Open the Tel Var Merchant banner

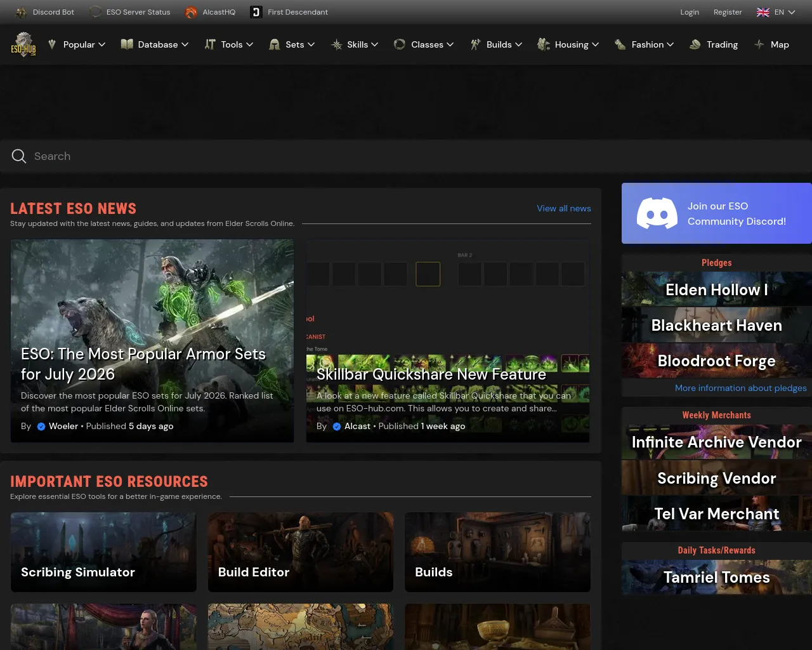[717, 514]
